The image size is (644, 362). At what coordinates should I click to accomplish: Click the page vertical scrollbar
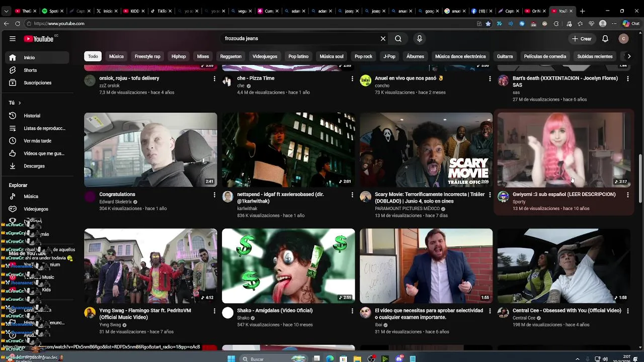click(x=640, y=178)
